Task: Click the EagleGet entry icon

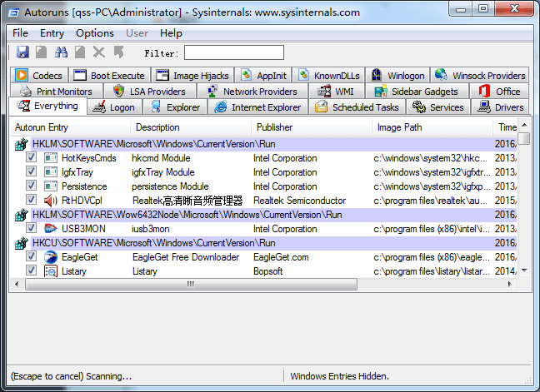Action: click(51, 257)
